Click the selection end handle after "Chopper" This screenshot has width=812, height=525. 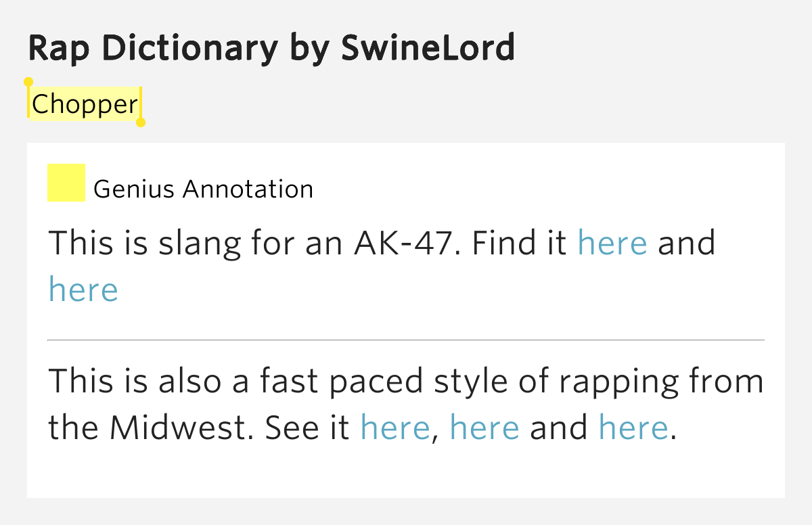(x=141, y=123)
